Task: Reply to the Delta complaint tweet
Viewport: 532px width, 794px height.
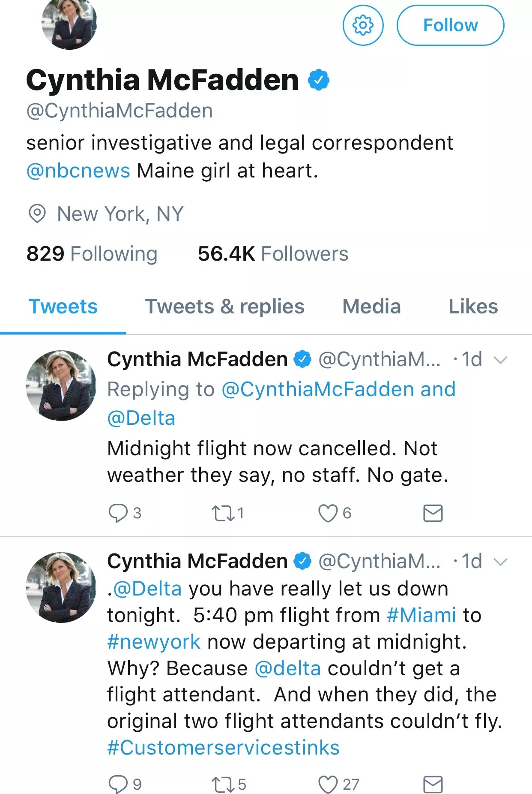Action: [118, 784]
